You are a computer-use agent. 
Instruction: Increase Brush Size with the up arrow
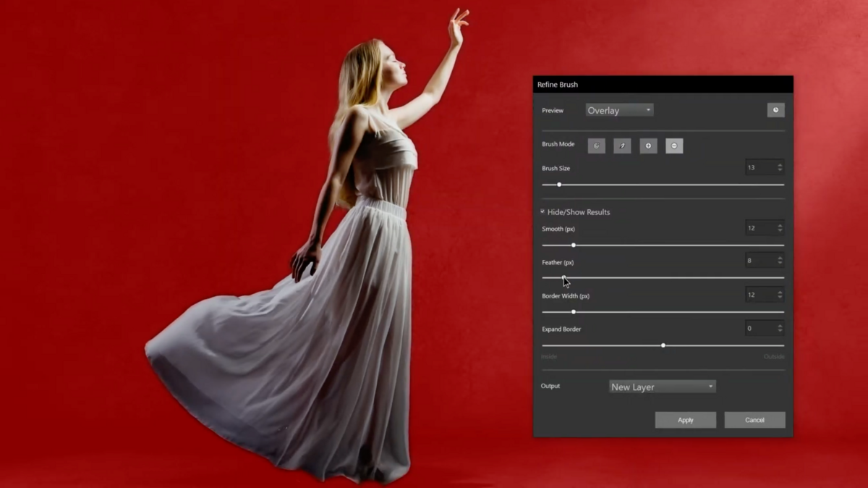pos(780,165)
